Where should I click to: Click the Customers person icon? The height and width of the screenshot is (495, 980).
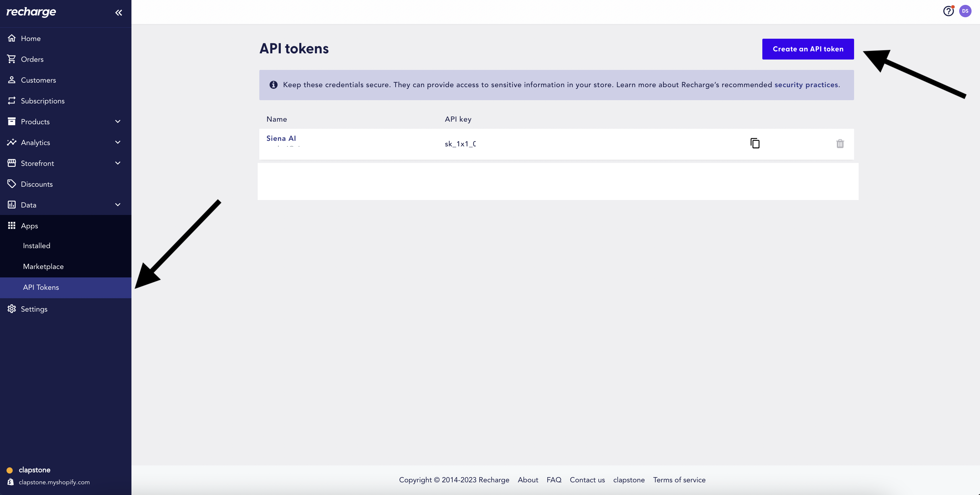12,80
